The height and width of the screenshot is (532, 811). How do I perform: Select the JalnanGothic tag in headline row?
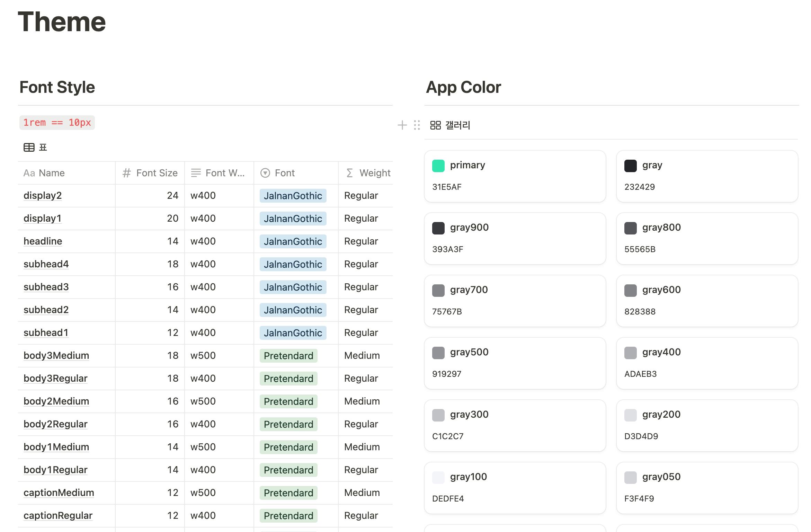pos(293,241)
